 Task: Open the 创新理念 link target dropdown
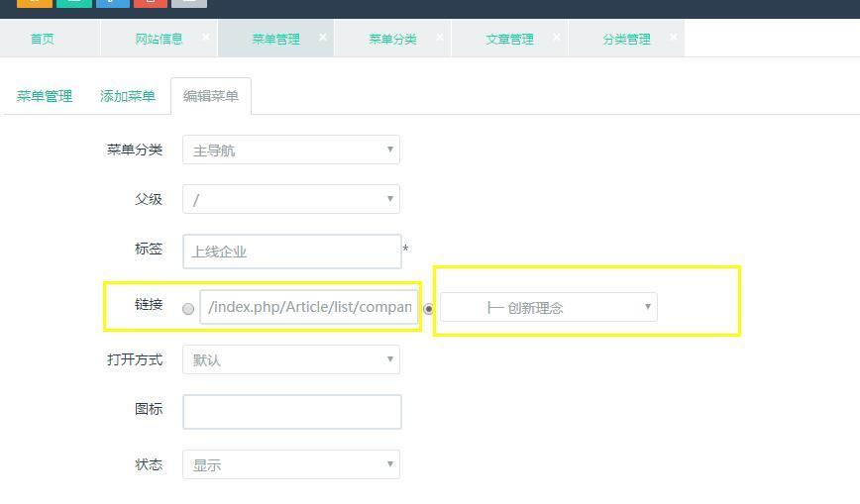tap(549, 307)
